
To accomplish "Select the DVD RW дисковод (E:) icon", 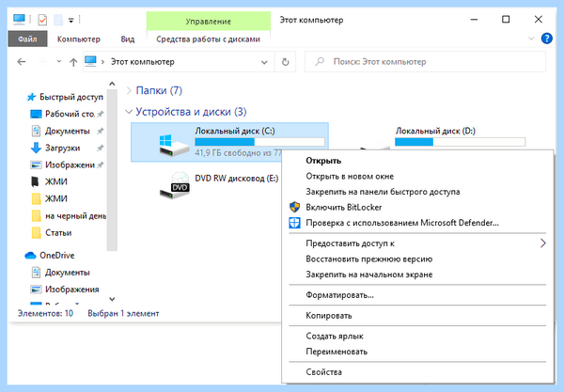I will 175,185.
